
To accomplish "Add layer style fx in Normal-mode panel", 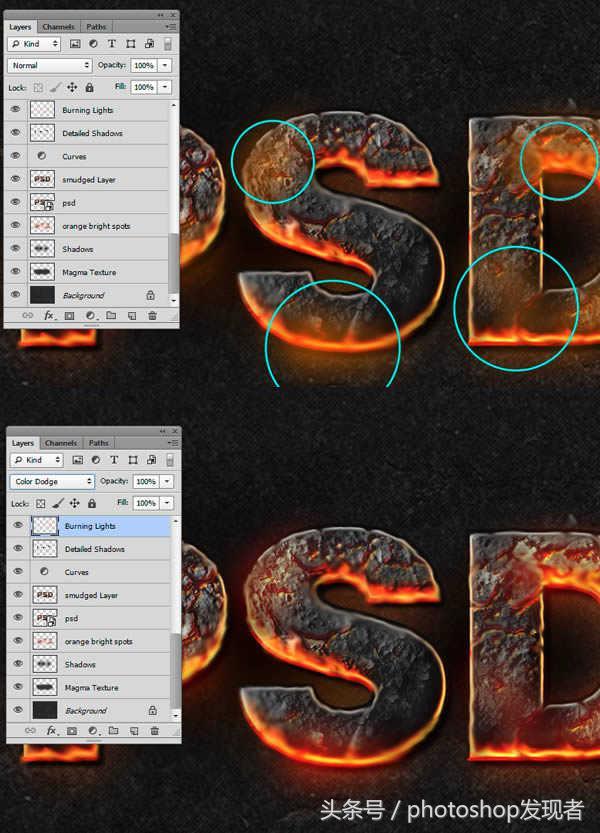I will pos(49,316).
